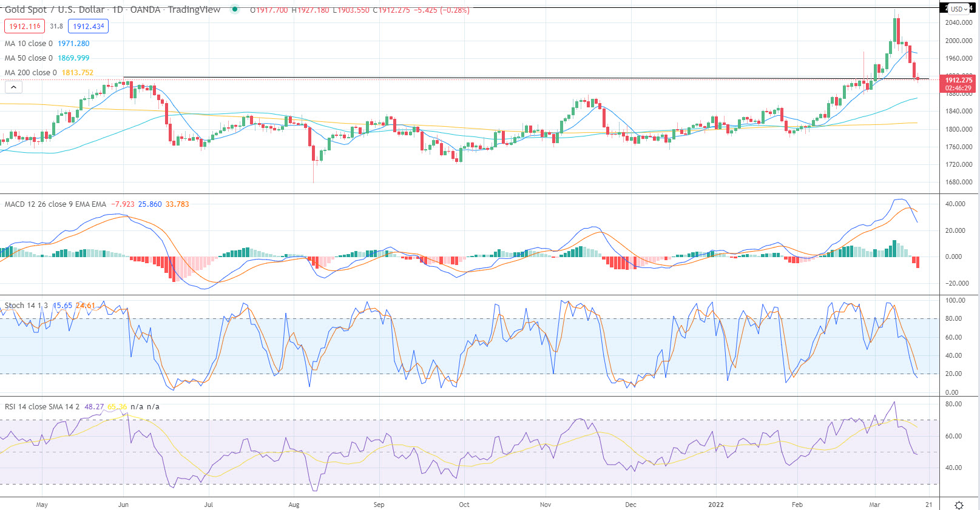The height and width of the screenshot is (510, 980).
Task: Collapse the indicator legend with chevron
Action: [13, 87]
